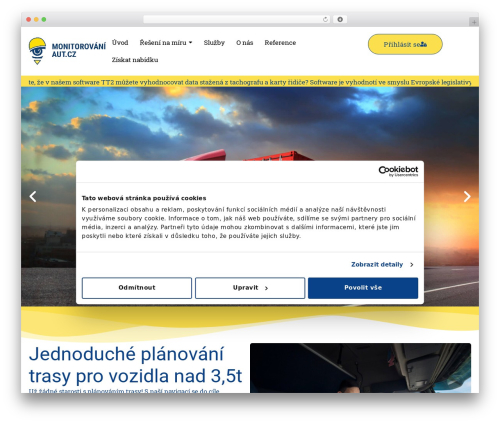The width and height of the screenshot is (500, 423).
Task: Accept all cookies with Povolit vše
Action: point(363,288)
